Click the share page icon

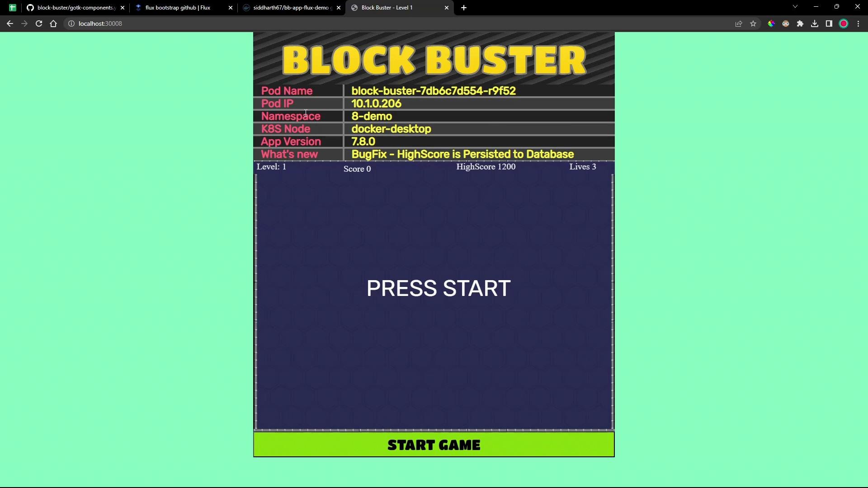coord(739,23)
